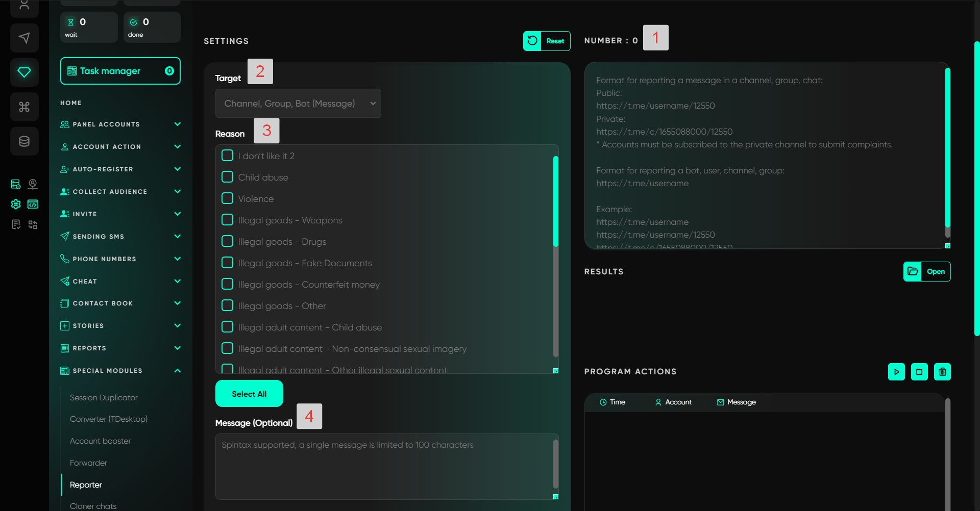
Task: Click the command key icon in left rail
Action: coord(24,107)
